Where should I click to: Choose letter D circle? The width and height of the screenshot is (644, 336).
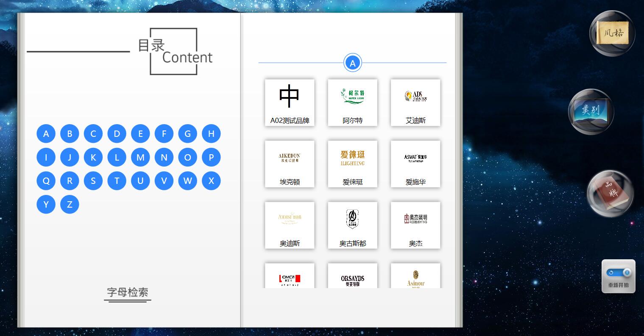(x=117, y=134)
